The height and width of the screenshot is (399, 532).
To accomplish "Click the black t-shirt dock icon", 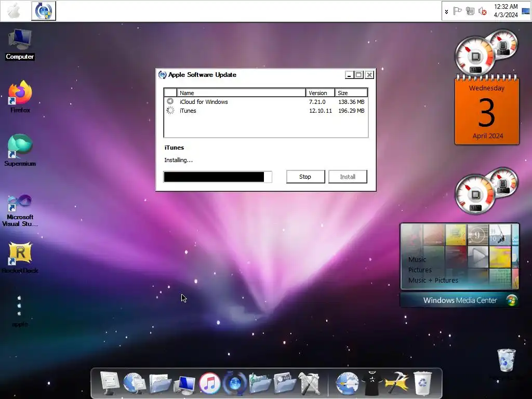I will point(372,383).
